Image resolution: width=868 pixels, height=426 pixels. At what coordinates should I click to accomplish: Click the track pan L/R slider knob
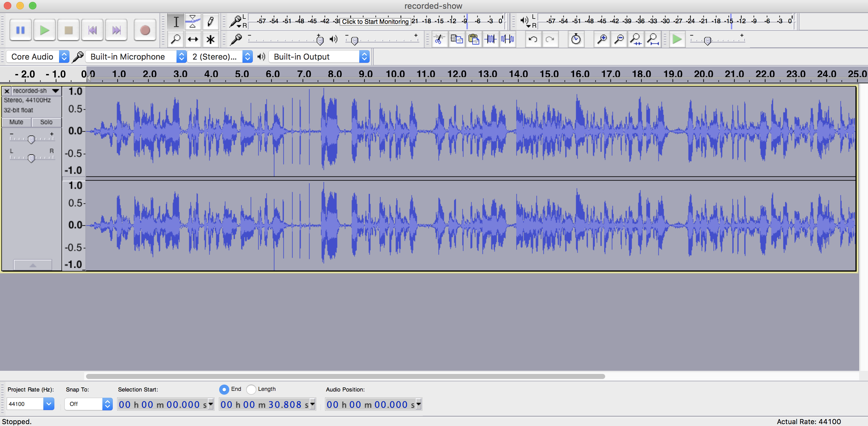31,158
